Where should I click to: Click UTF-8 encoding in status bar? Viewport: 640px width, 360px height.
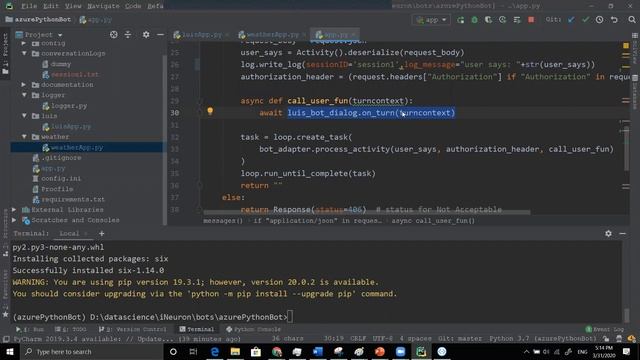[382, 339]
